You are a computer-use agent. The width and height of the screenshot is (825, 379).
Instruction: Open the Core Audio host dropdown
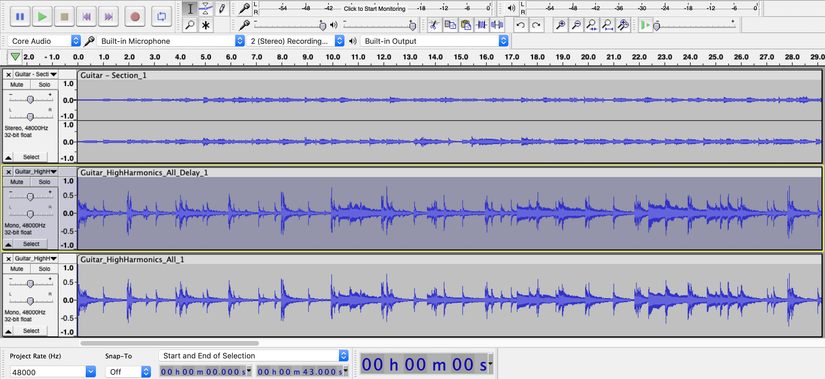45,41
